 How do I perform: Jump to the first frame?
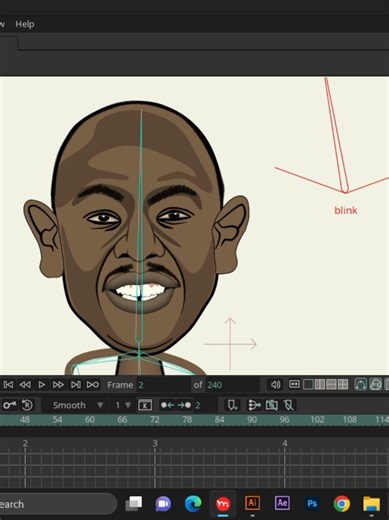tap(9, 385)
